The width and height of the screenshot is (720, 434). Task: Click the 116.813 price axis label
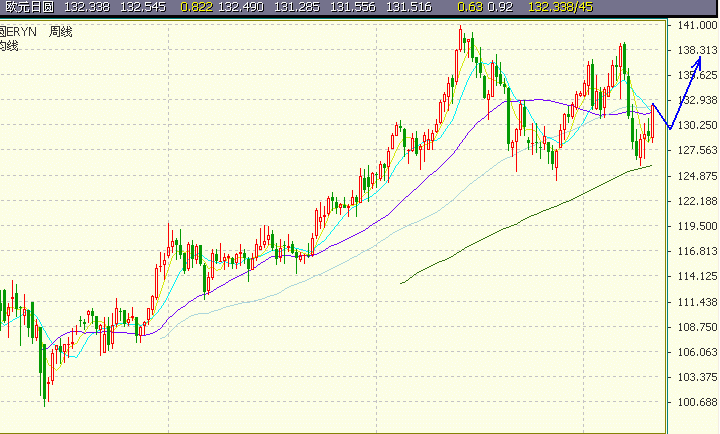pos(697,251)
